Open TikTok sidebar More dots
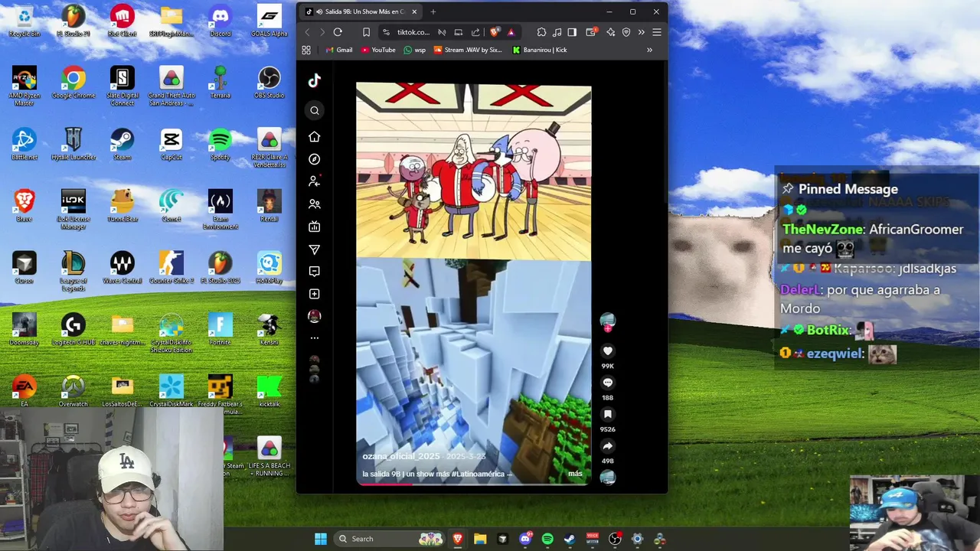Viewport: 980px width, 551px height. point(315,337)
